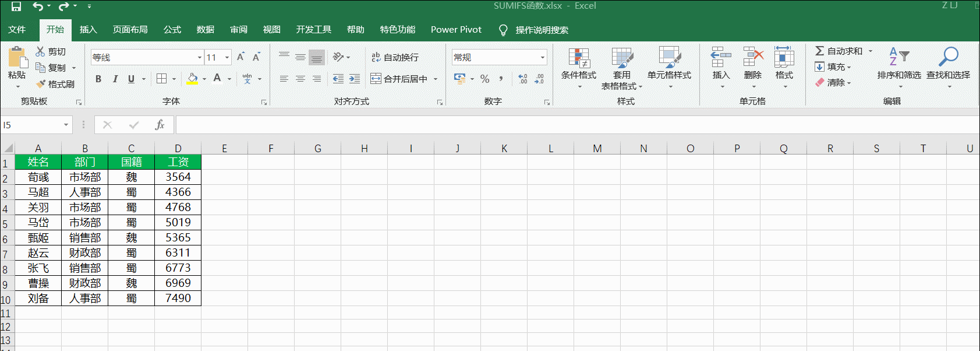
Task: Click the insert function fx icon
Action: click(x=160, y=125)
